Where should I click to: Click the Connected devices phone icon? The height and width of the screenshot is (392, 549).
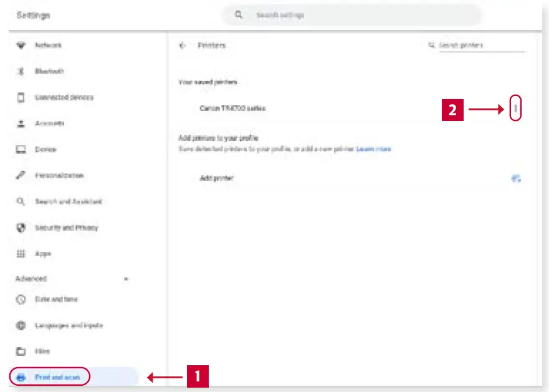tap(21, 97)
